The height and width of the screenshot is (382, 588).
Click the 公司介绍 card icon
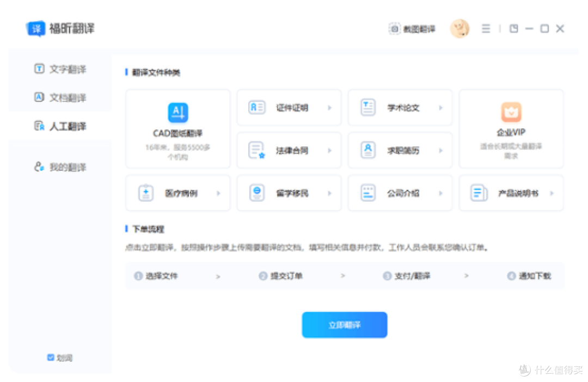click(x=368, y=193)
